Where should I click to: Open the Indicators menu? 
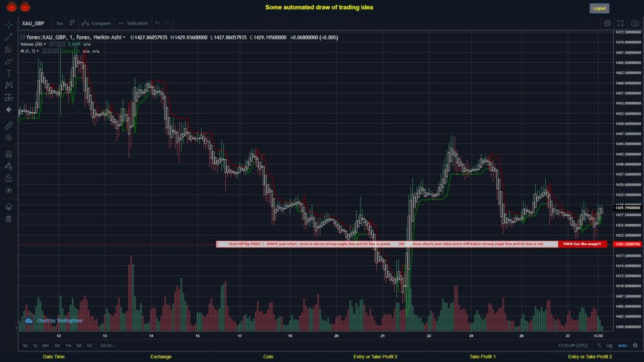[133, 23]
